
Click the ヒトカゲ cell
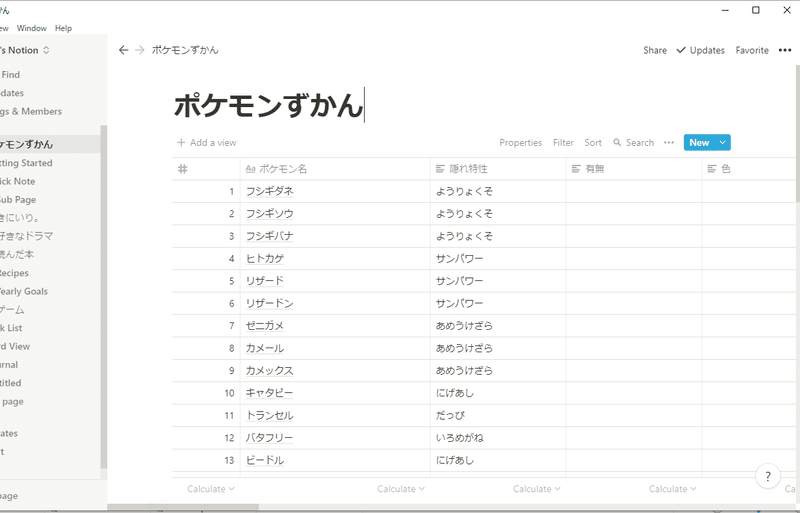pos(335,258)
